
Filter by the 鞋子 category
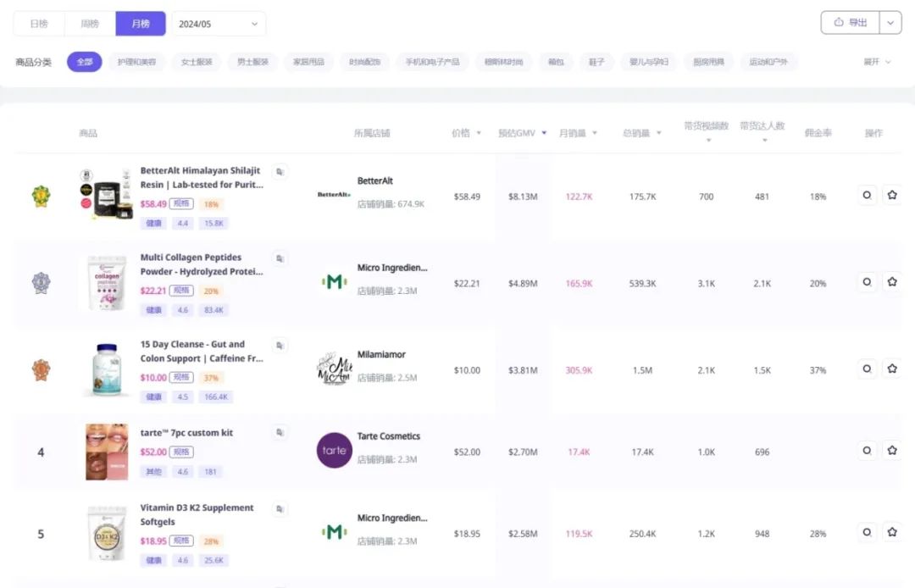coord(596,62)
